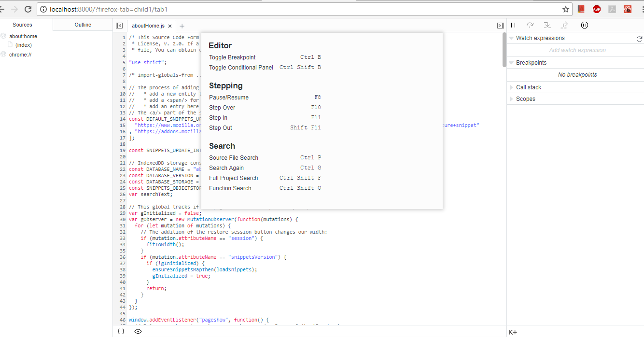Select chrome:// in sources tree
Viewport: 644px width, 337px height.
20,55
